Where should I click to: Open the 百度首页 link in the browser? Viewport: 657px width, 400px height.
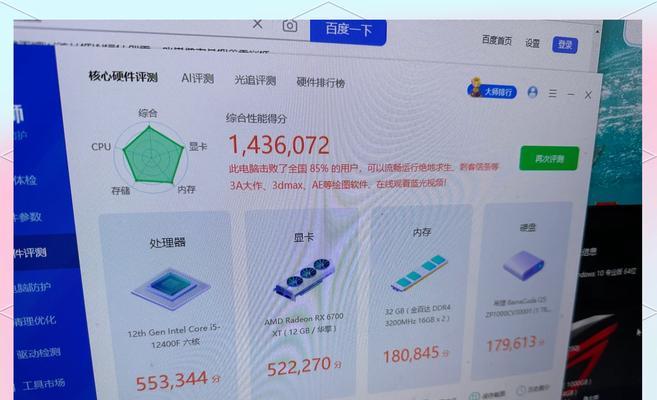coord(497,40)
